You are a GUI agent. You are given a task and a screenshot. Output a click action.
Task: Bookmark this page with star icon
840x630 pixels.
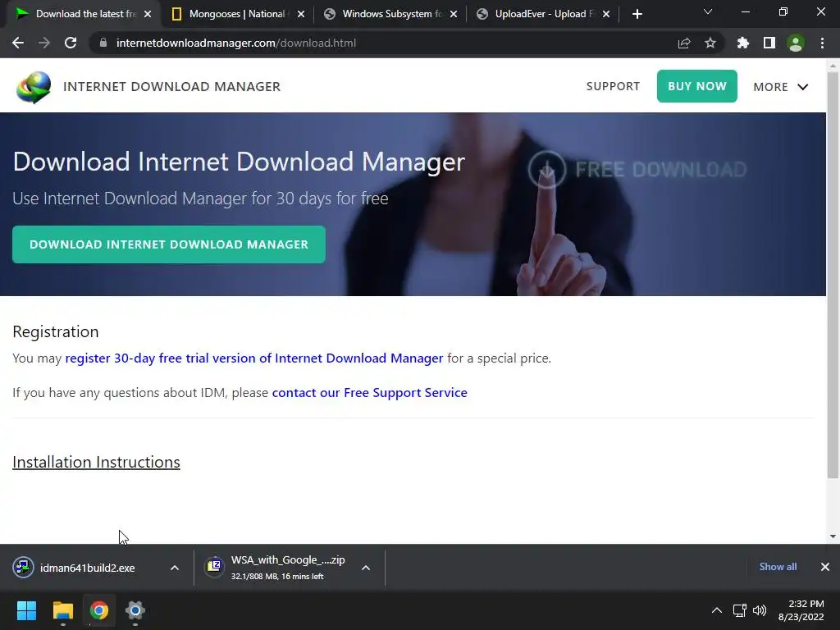pyautogui.click(x=710, y=43)
